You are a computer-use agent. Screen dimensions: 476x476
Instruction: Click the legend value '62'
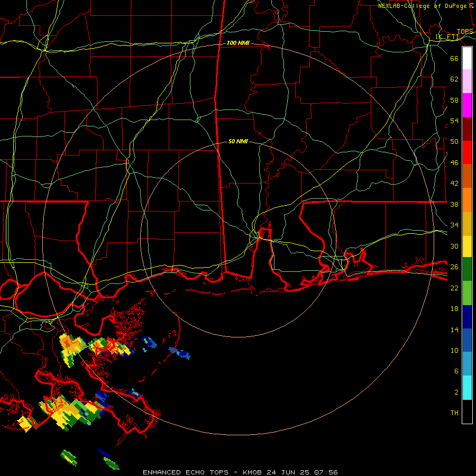pos(454,79)
